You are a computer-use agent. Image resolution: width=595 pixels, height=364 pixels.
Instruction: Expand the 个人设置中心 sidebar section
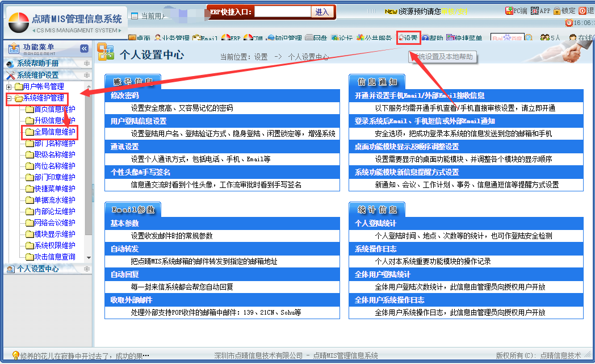coord(37,269)
